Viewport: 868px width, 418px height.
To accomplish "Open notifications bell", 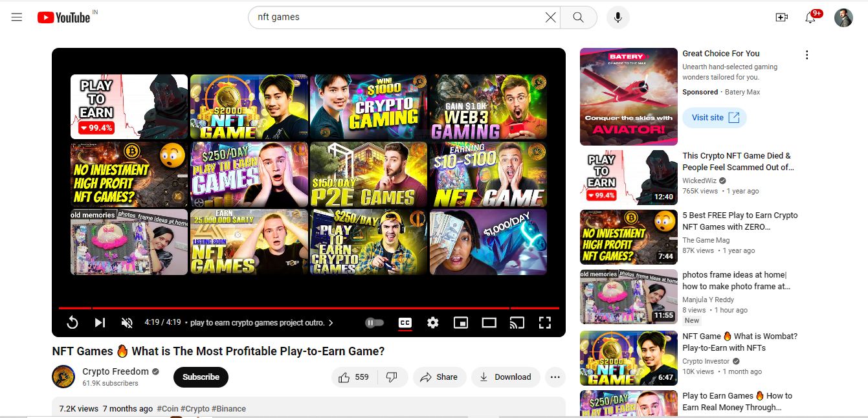I will click(x=810, y=17).
